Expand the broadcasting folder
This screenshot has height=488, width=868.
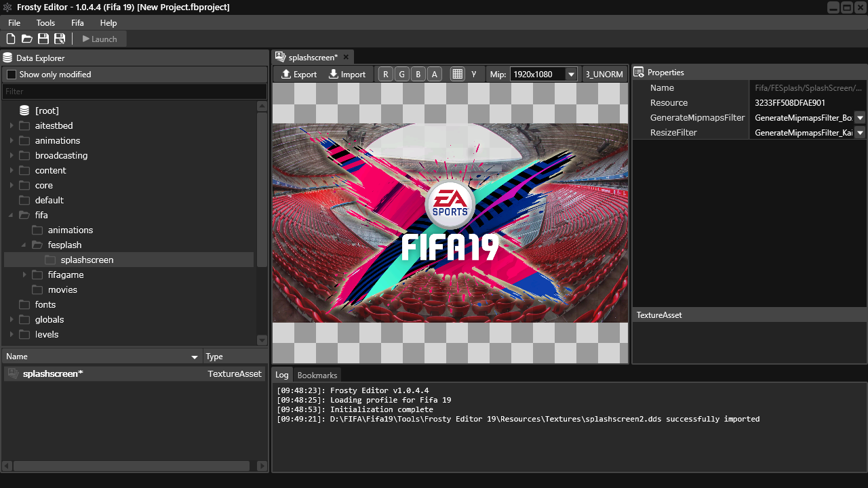pos(11,155)
